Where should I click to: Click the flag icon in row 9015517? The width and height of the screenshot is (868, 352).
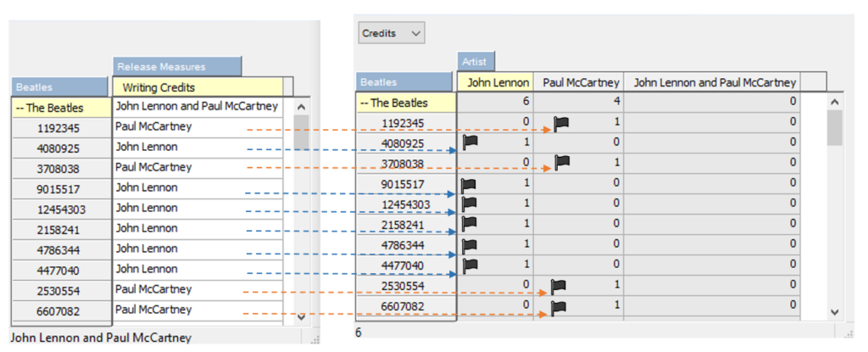[x=468, y=183]
